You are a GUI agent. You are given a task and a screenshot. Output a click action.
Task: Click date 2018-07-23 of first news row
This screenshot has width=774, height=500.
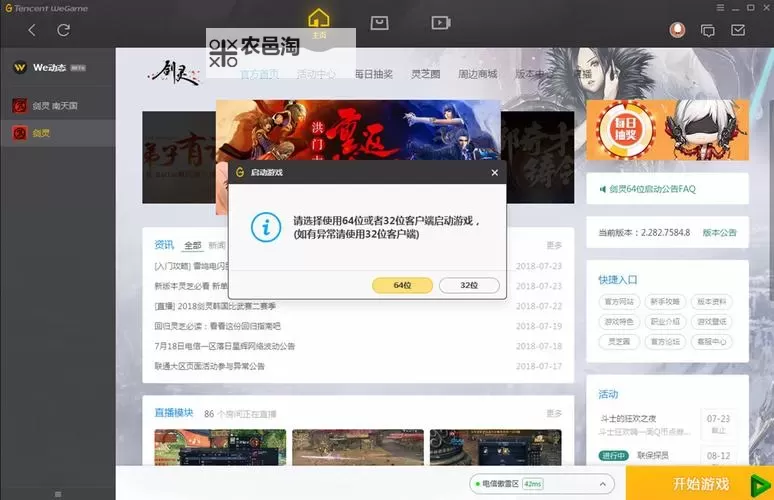point(539,266)
